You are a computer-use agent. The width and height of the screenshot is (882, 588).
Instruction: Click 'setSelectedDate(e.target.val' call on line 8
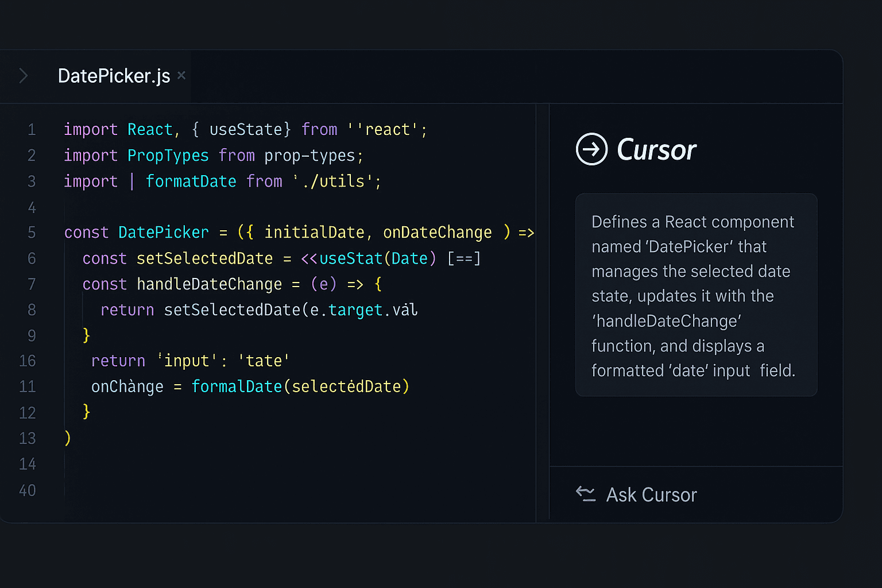[291, 310]
